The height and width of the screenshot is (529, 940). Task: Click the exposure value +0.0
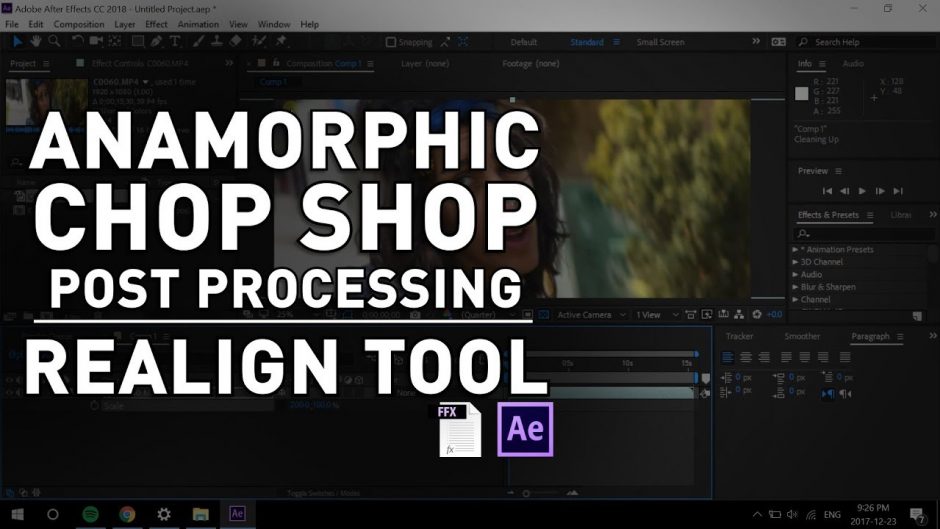tap(775, 314)
